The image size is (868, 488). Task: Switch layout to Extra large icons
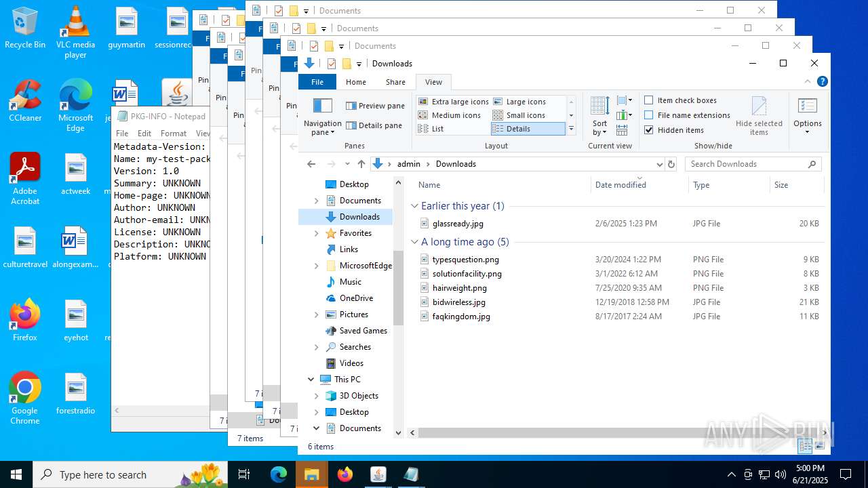click(452, 102)
